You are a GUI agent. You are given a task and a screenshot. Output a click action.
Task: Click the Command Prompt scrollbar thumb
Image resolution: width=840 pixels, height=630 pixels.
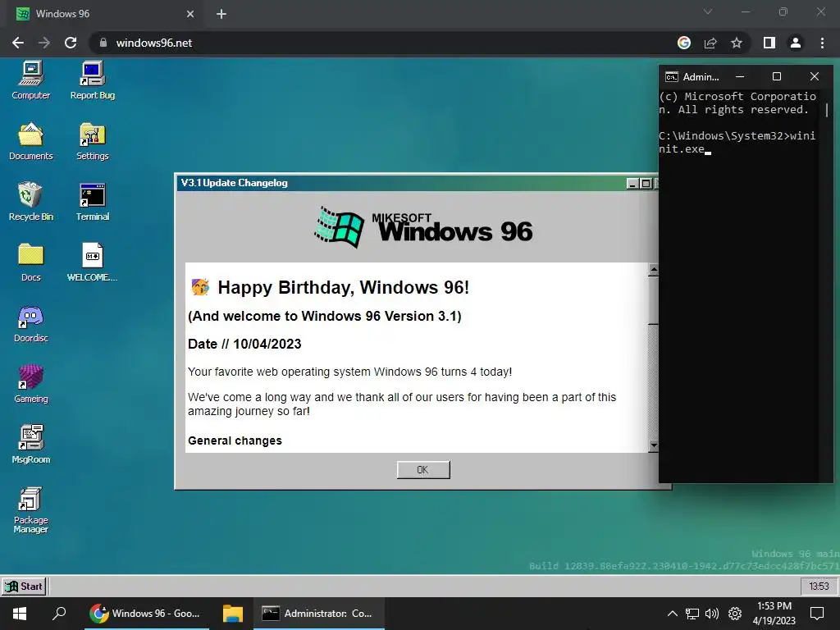(x=827, y=111)
